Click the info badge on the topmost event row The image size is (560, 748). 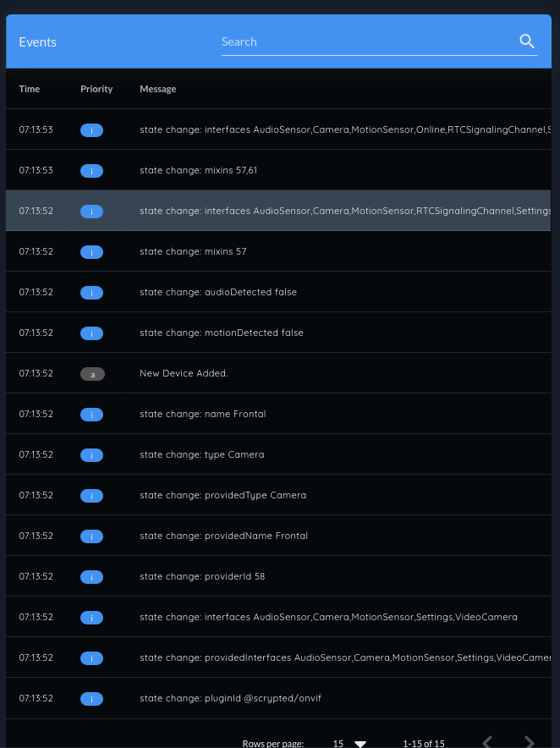[x=91, y=129]
